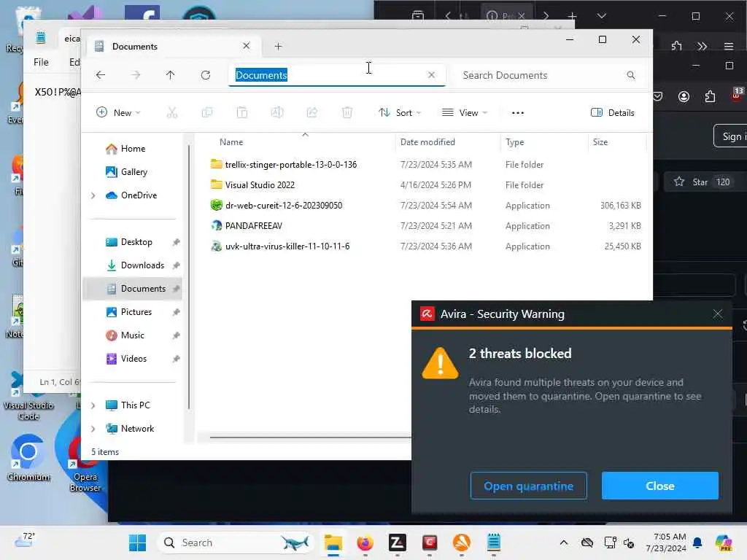The width and height of the screenshot is (747, 560).
Task: Click the Copy toolbar icon
Action: click(x=206, y=113)
